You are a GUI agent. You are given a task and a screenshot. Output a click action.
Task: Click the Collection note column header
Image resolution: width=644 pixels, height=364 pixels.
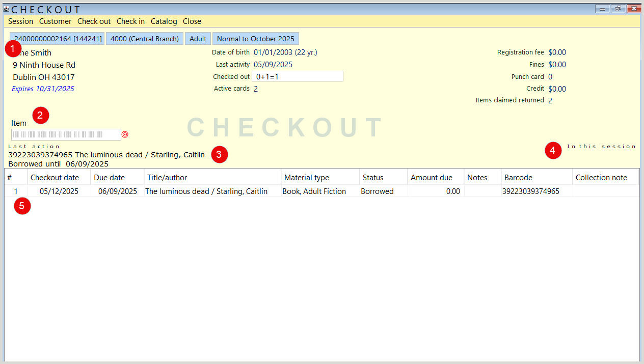pos(606,177)
